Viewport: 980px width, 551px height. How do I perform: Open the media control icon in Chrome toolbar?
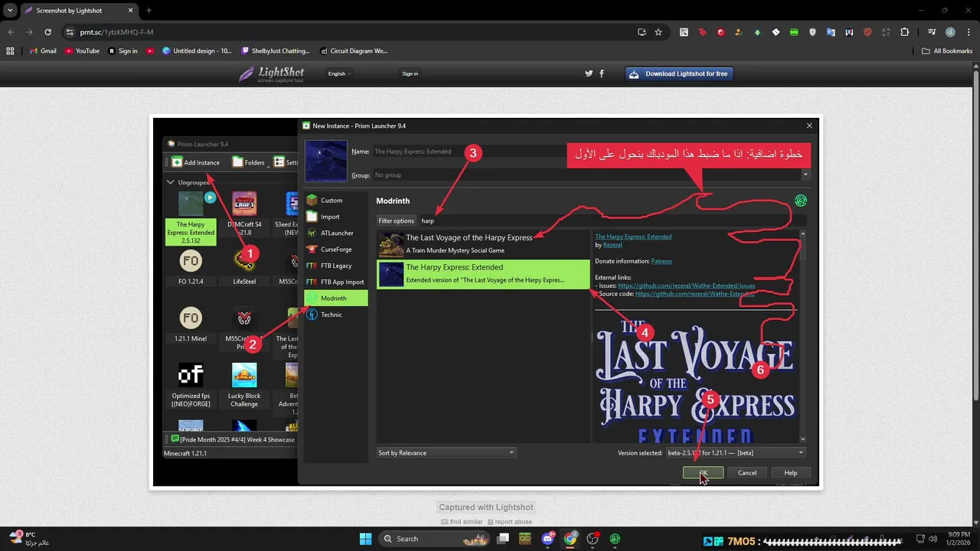[932, 32]
